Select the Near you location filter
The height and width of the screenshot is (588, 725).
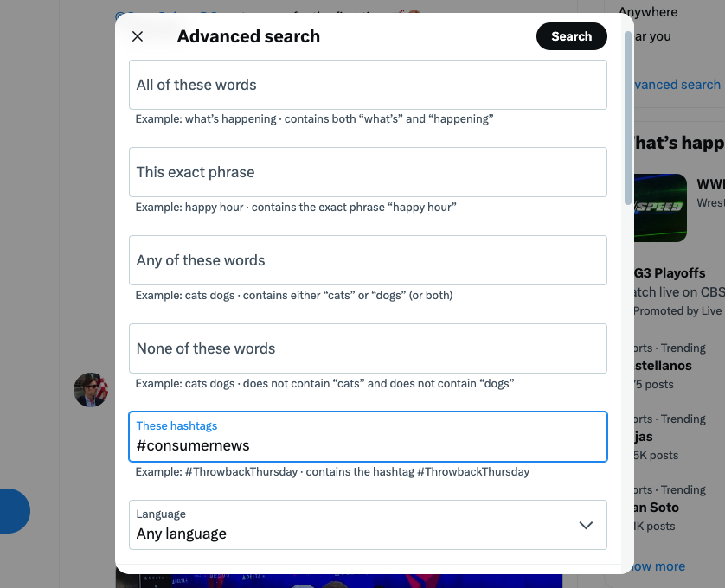coord(651,36)
